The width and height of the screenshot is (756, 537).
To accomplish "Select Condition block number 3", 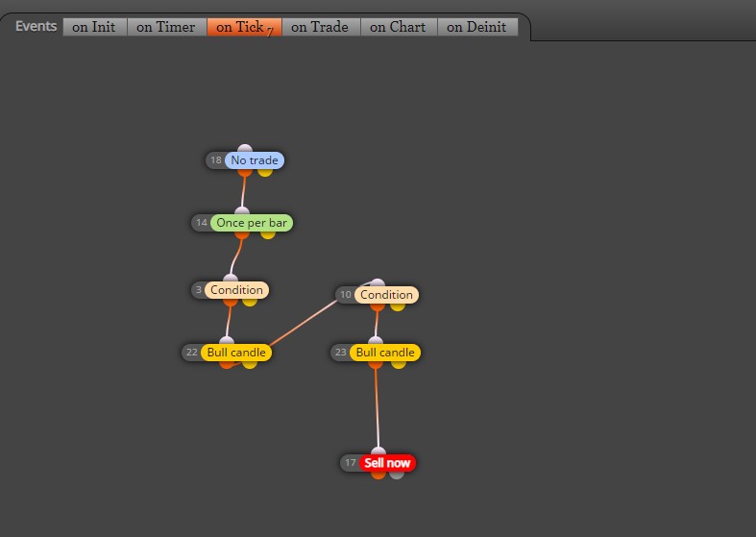I will (236, 290).
